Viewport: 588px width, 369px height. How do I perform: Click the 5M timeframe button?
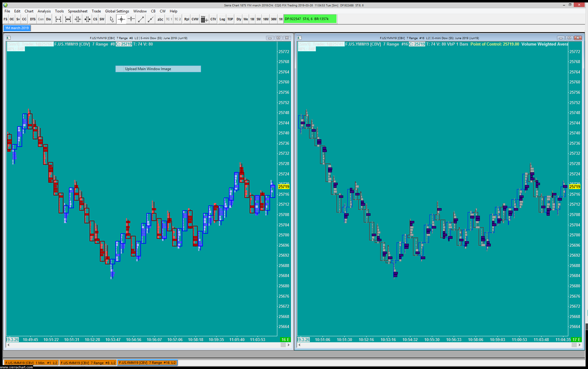(x=258, y=19)
